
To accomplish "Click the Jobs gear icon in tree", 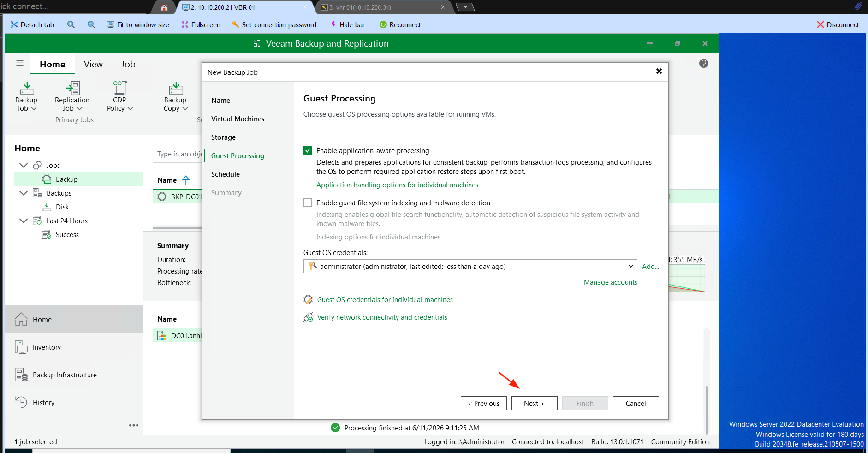I will pos(37,165).
